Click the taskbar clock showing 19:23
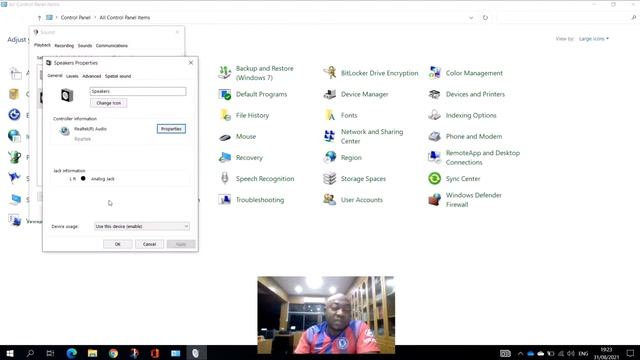The image size is (640, 360). tap(607, 353)
